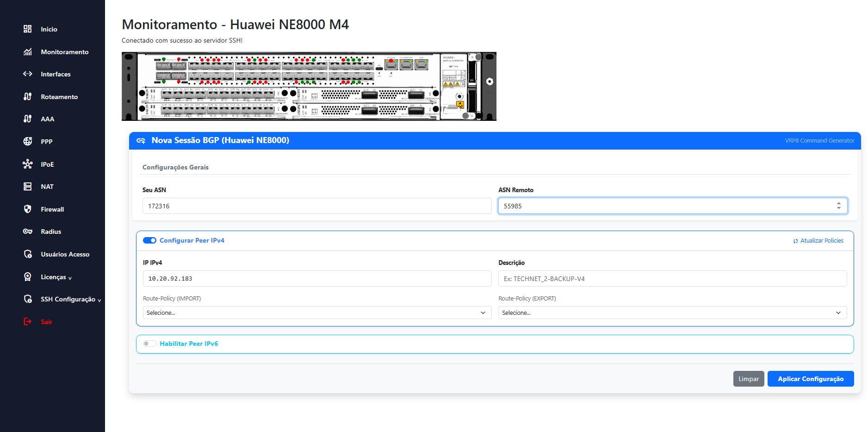Click the Configurar Peer IPv4 label

[x=192, y=240]
